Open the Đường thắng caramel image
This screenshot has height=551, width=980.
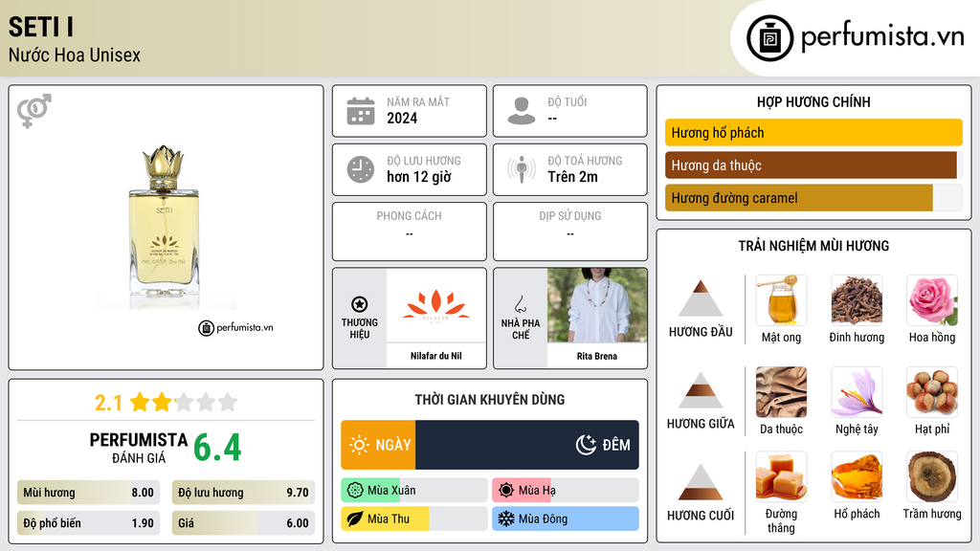pyautogui.click(x=781, y=476)
